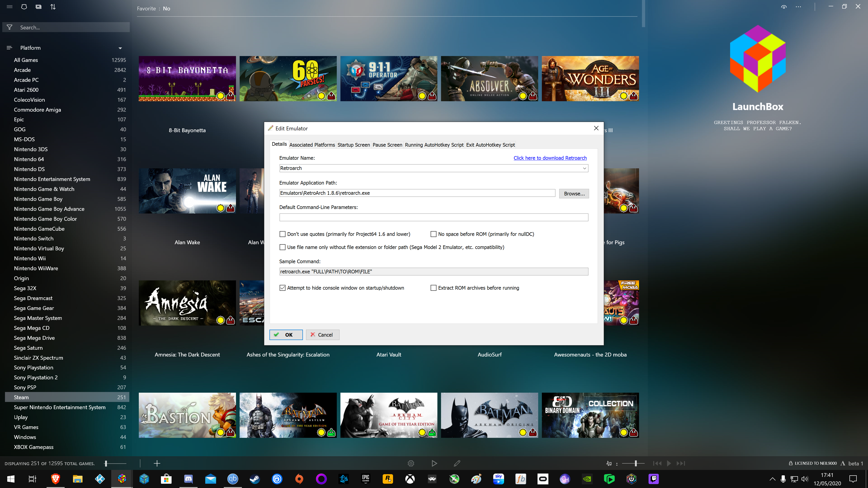Open Steam from the Windows taskbar
This screenshot has width=868, height=488.
[255, 479]
